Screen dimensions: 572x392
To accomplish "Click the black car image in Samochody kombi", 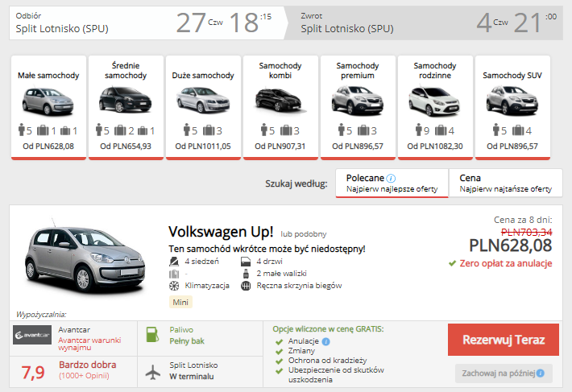I will pos(280,100).
